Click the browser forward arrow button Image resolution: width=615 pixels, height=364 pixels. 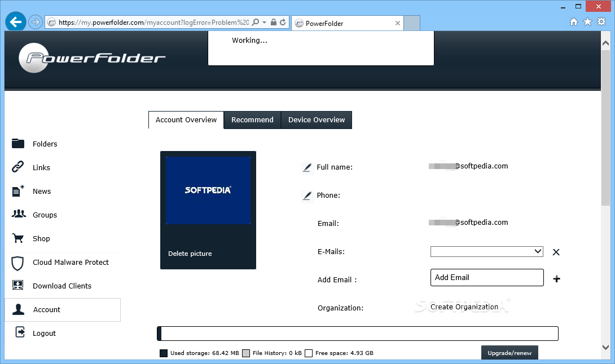(x=36, y=22)
